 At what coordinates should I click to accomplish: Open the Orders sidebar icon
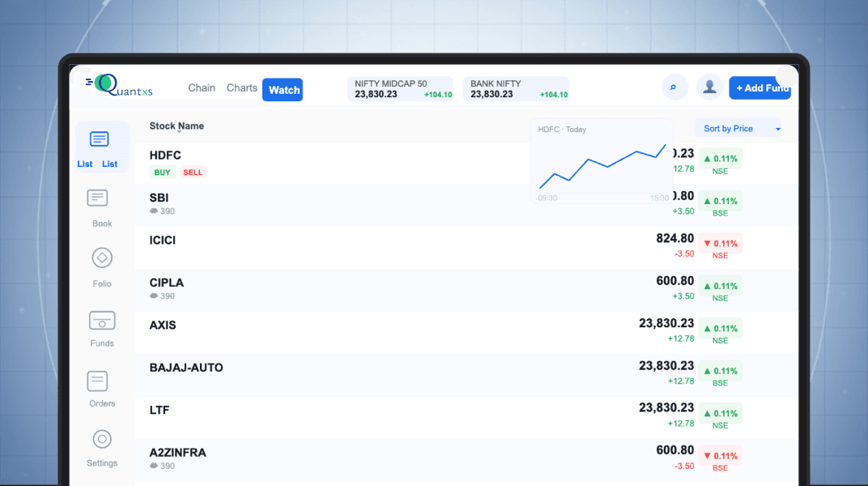tap(97, 381)
